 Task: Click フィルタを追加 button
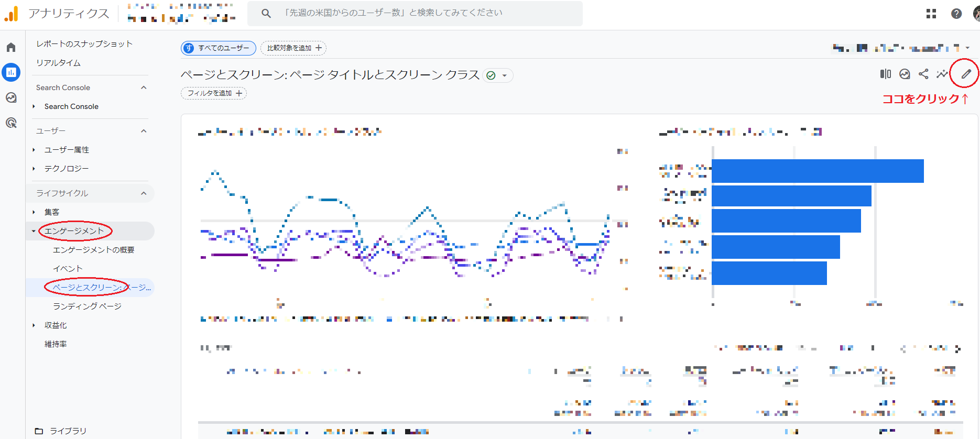click(214, 93)
